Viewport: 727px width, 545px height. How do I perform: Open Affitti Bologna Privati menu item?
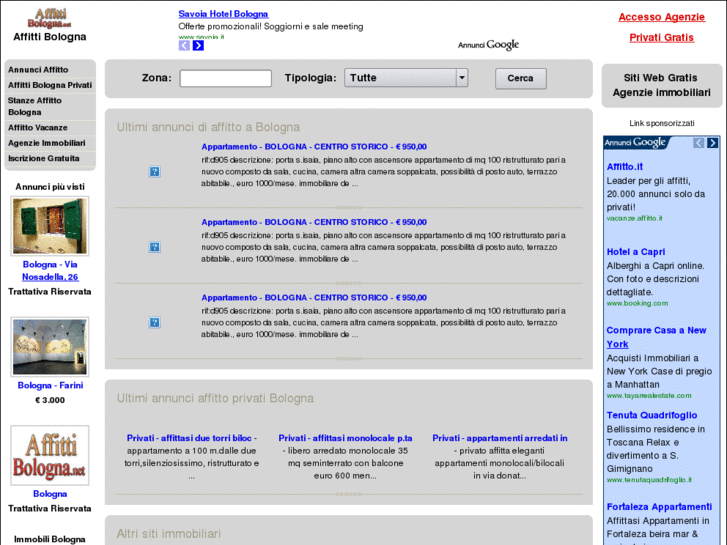(x=50, y=85)
